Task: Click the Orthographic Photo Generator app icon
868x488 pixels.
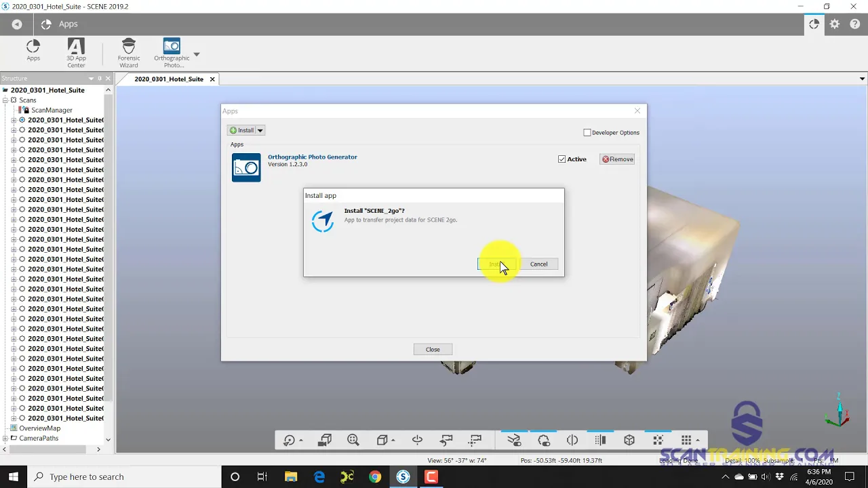Action: point(246,167)
